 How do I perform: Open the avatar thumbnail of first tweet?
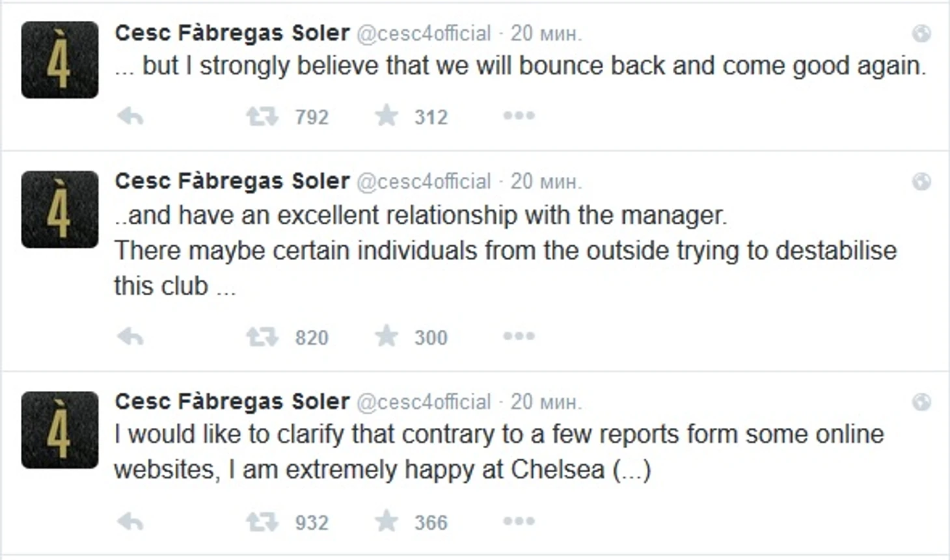coord(60,60)
